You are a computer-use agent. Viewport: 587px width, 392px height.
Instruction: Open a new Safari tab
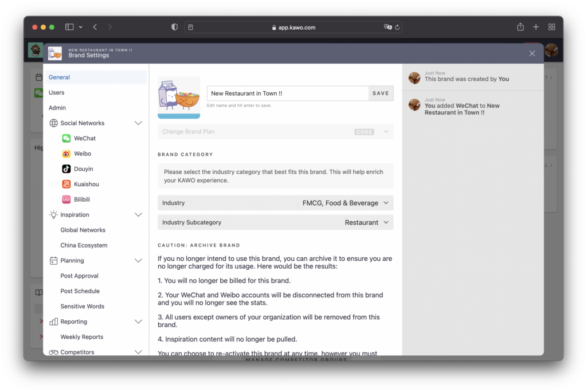pyautogui.click(x=536, y=27)
